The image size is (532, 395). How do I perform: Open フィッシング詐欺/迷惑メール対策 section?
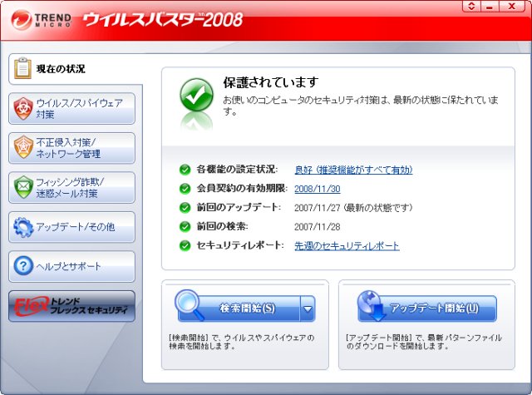coord(71,188)
